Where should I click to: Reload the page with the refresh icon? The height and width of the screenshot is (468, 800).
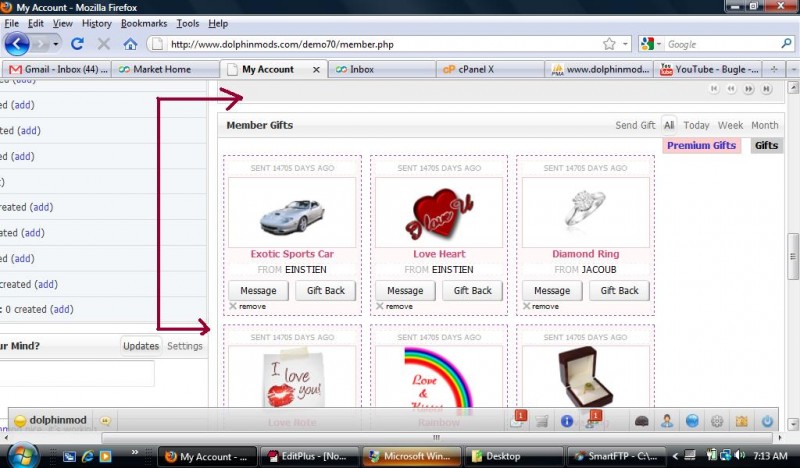77,44
